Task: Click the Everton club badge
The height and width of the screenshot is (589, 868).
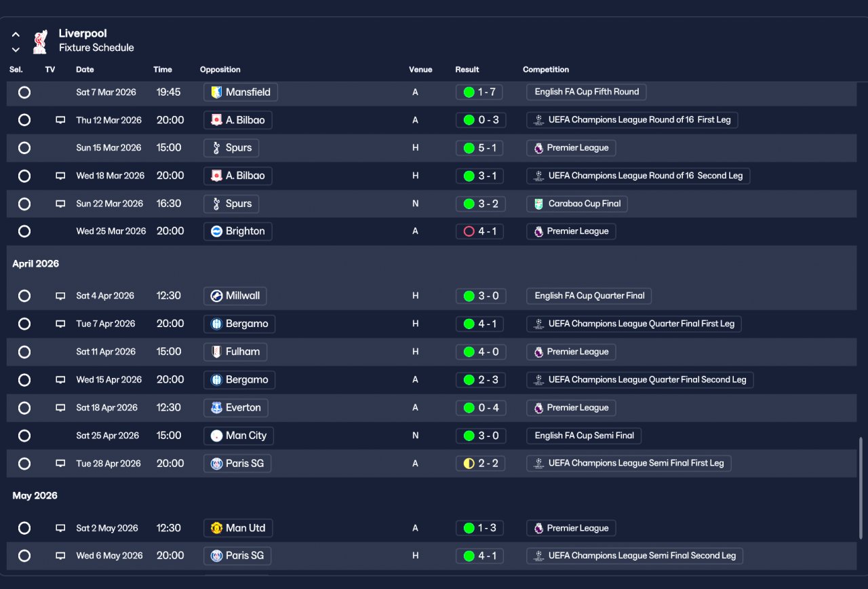Action: [216, 408]
